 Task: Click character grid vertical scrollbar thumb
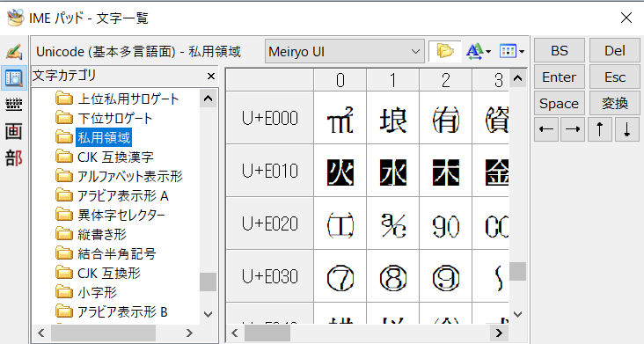click(x=518, y=271)
